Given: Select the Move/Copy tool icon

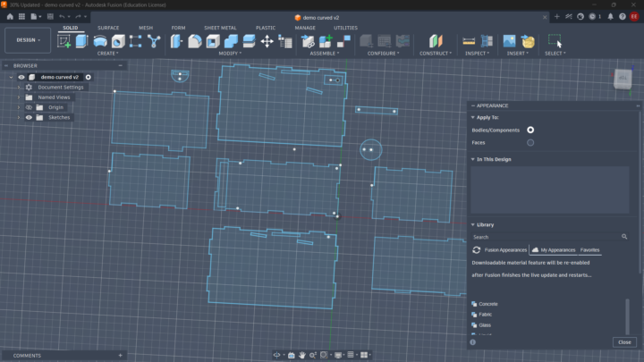Looking at the screenshot, I should point(267,41).
